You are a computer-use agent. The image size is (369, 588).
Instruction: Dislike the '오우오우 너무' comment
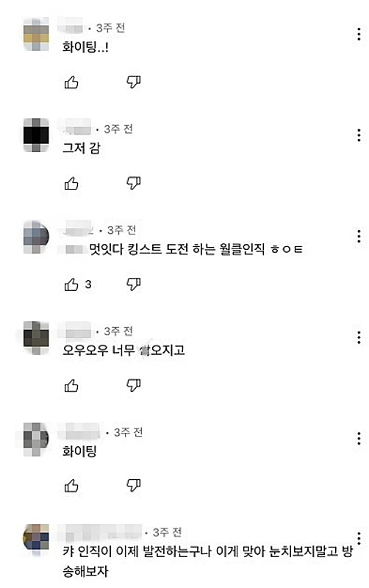tap(134, 385)
